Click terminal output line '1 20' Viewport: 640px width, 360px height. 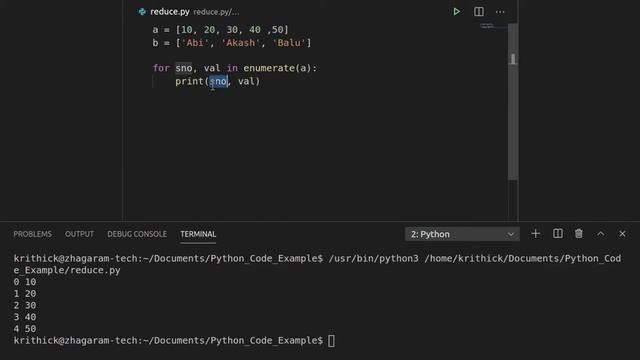coord(25,294)
